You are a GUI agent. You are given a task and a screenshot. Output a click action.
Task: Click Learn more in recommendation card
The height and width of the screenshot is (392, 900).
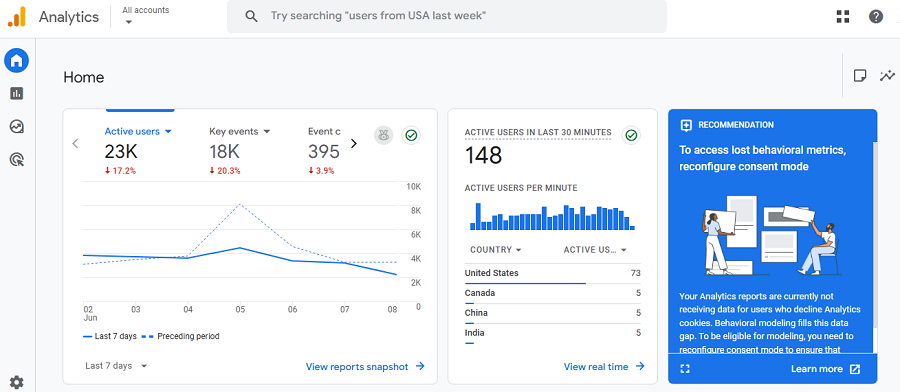tap(825, 369)
